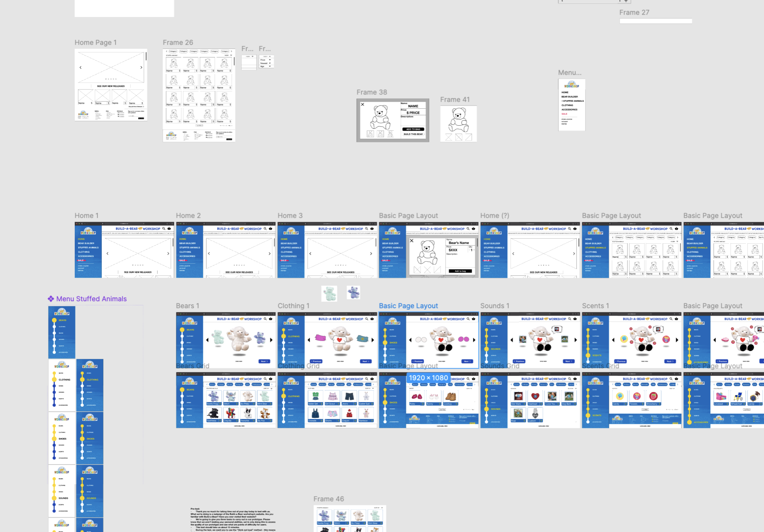Select the Frame 46 label
Screen dimensions: 764x532
tap(328, 499)
